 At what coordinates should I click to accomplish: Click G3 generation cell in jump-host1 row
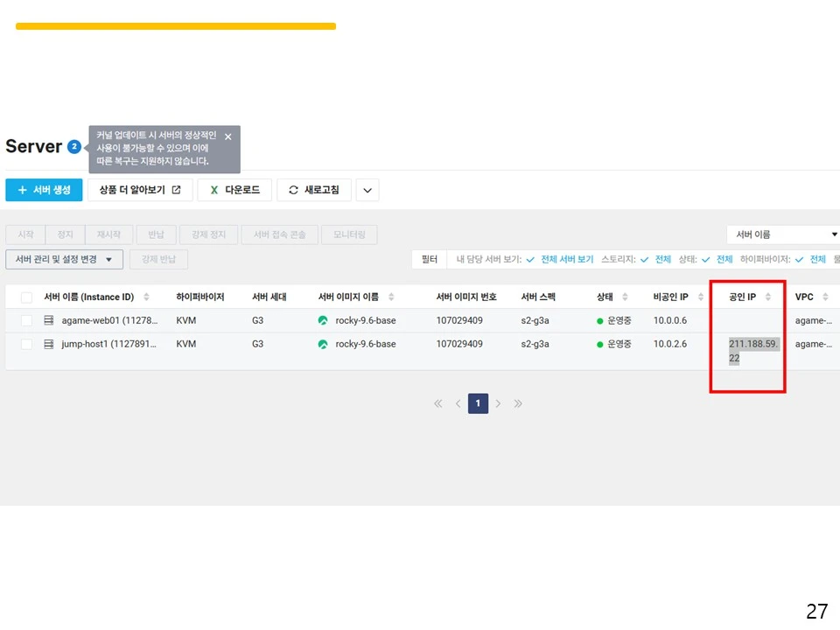coord(257,344)
